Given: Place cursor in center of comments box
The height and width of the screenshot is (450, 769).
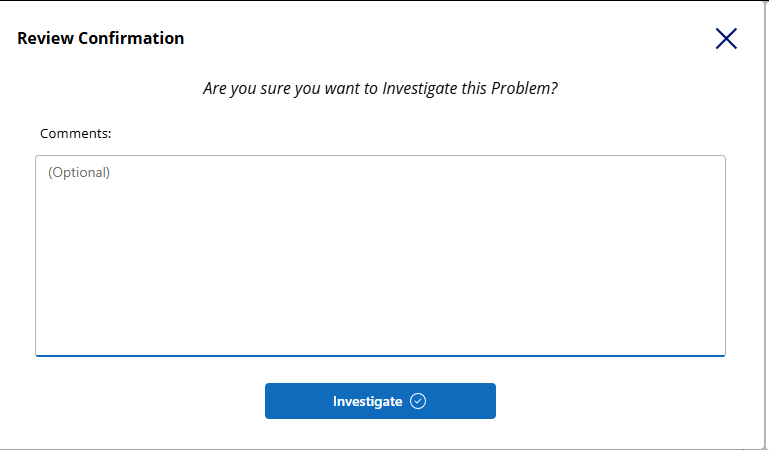Looking at the screenshot, I should (380, 255).
